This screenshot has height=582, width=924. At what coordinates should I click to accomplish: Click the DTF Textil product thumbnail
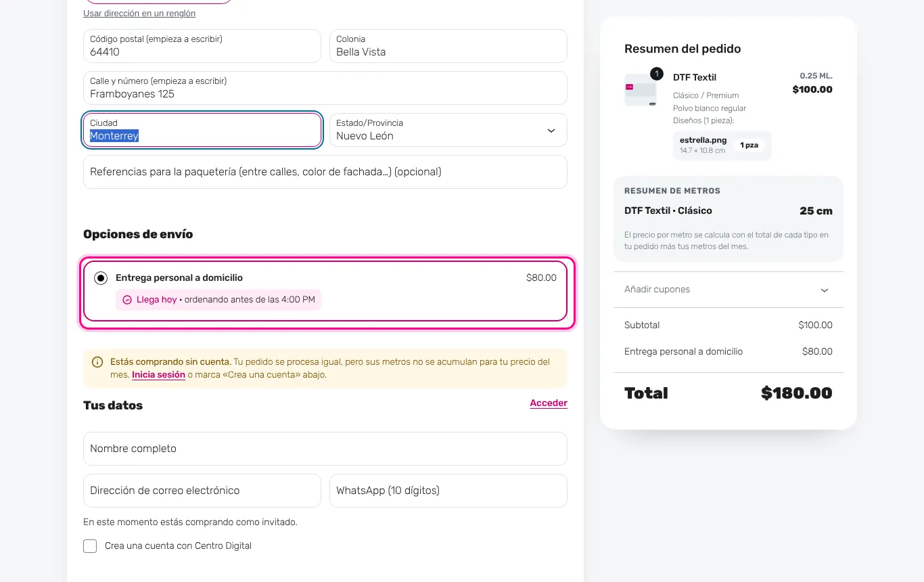641,90
